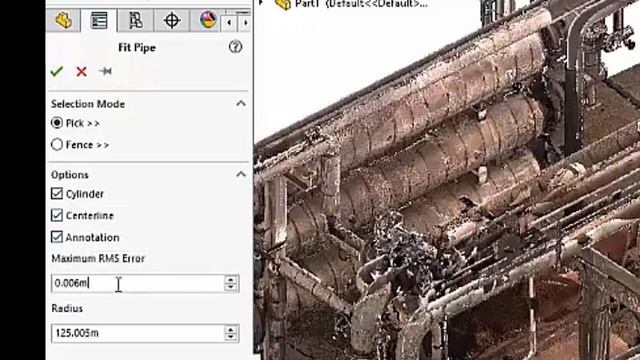Open Fit Pipe help question mark
Screen dimensions: 640x360
click(x=235, y=47)
